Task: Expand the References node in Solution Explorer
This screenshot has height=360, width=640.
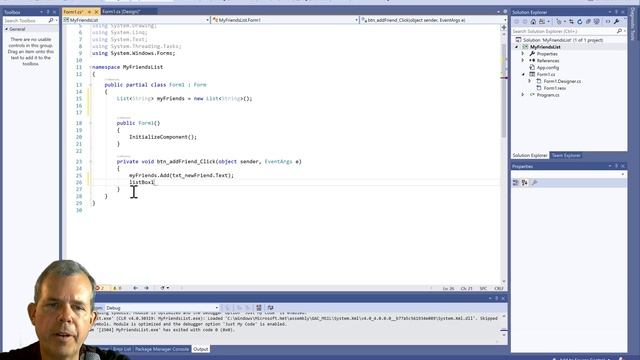Action: [x=523, y=60]
